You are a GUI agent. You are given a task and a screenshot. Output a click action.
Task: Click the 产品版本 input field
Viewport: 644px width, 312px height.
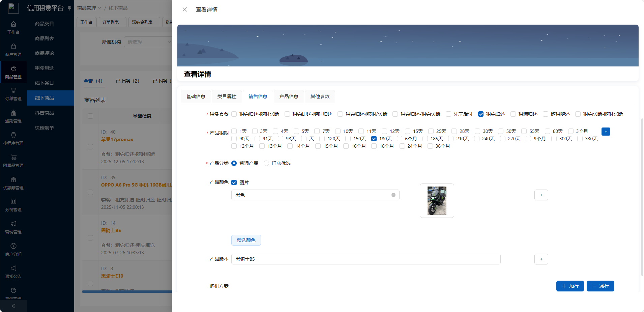[x=365, y=259]
